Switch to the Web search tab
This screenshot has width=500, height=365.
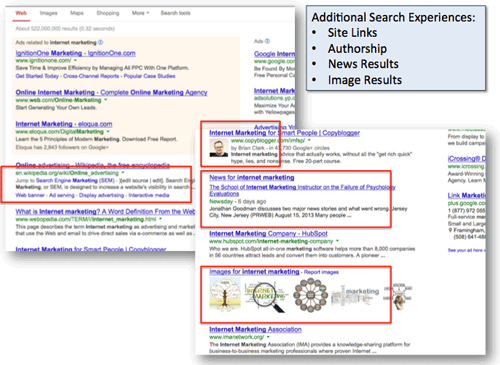(x=21, y=13)
